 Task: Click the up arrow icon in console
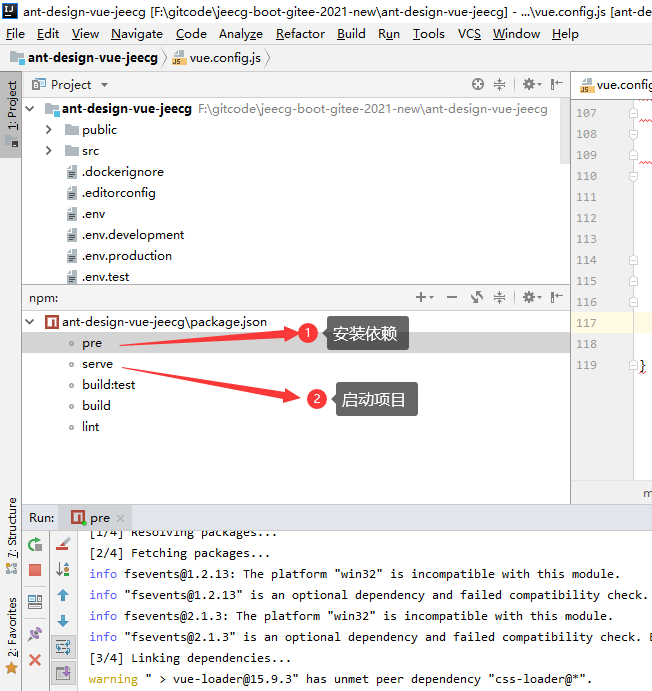[63, 595]
